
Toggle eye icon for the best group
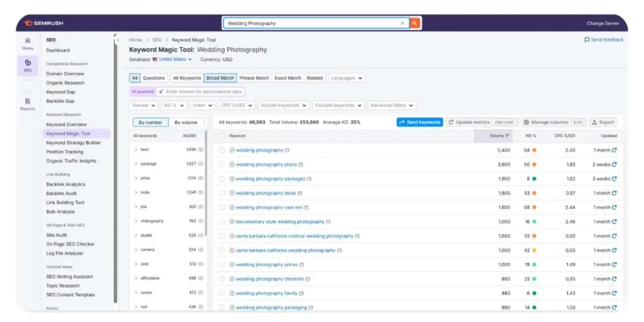click(201, 150)
